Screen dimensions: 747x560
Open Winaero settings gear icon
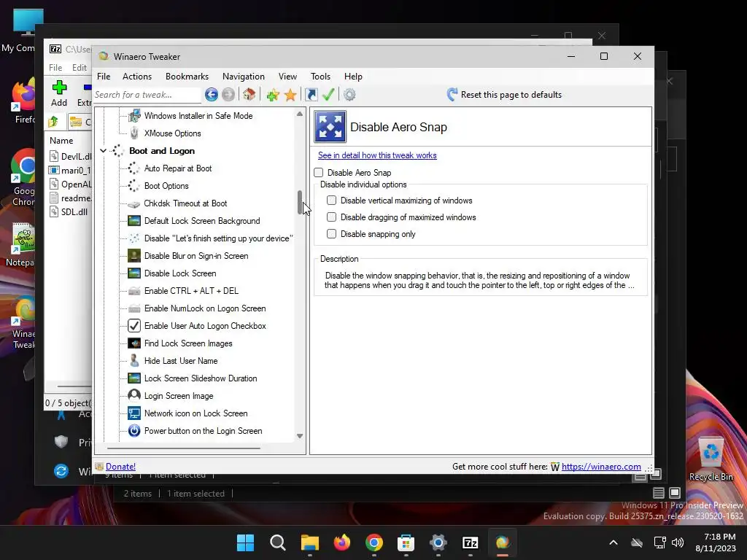[349, 95]
